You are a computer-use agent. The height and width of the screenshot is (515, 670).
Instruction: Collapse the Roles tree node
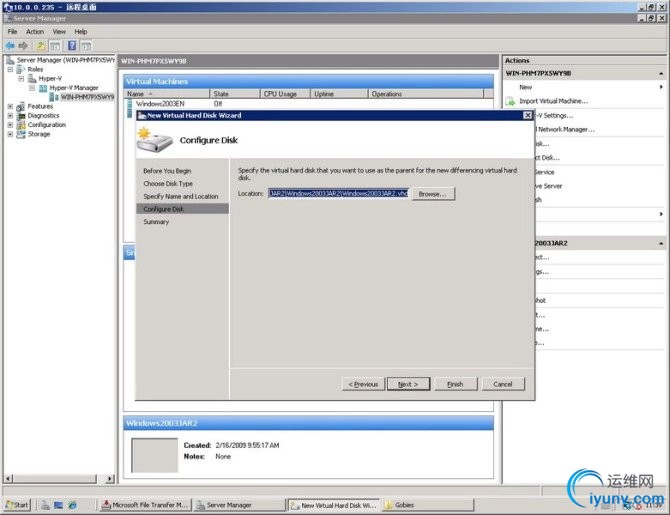coord(10,69)
